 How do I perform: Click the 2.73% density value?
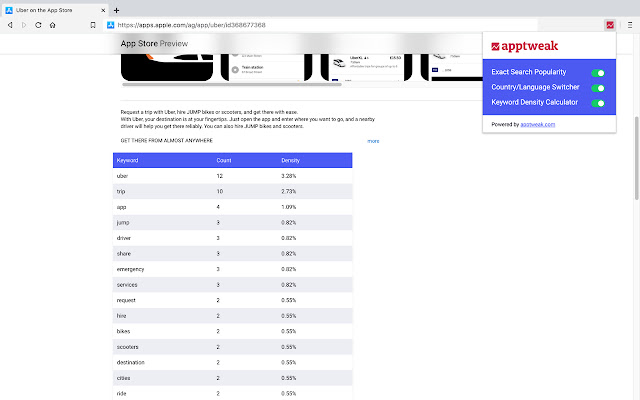click(289, 191)
